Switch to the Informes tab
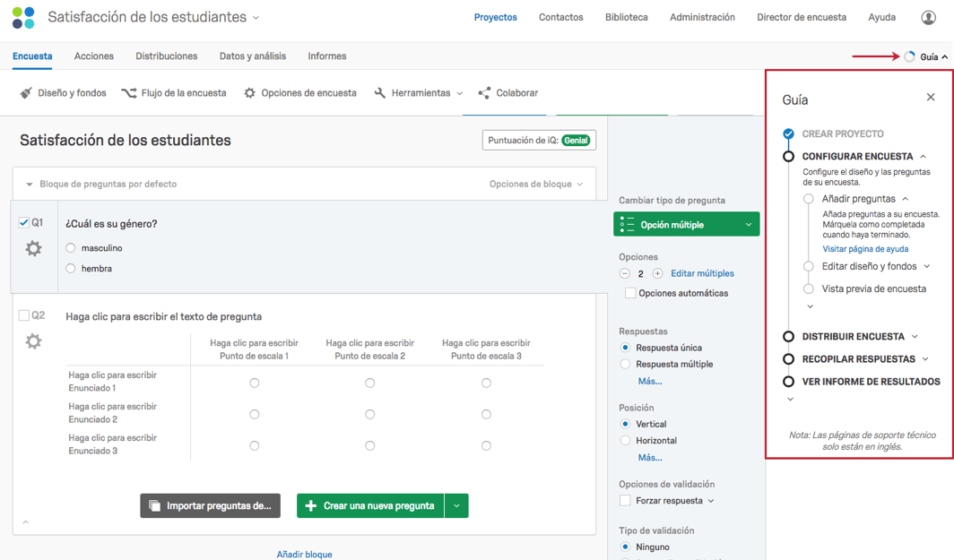The image size is (954, 560). click(x=326, y=56)
